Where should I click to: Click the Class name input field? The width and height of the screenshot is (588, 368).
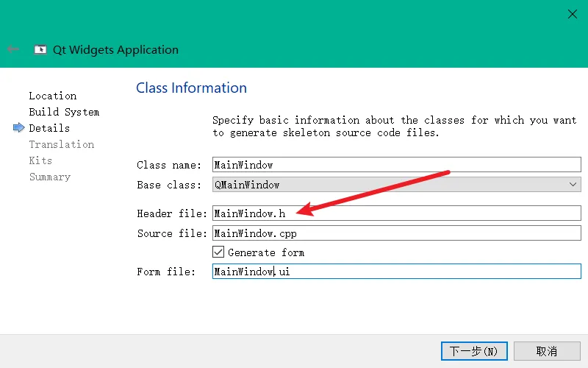396,164
